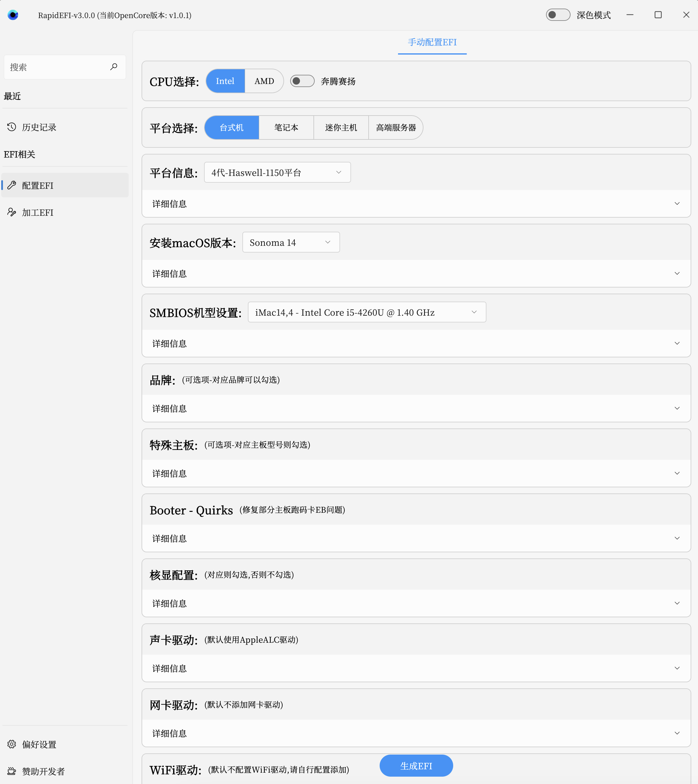
Task: Click the WiFi驱动 heading
Action: point(175,770)
